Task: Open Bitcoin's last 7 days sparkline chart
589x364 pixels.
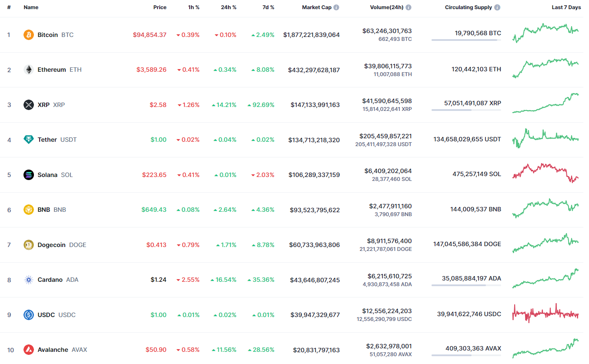Action: (545, 32)
